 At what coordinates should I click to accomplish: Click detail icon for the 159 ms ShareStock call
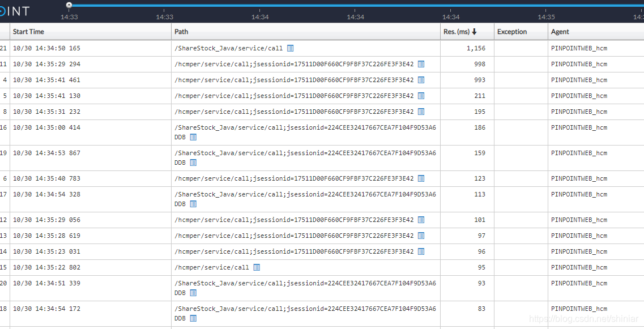(x=193, y=163)
